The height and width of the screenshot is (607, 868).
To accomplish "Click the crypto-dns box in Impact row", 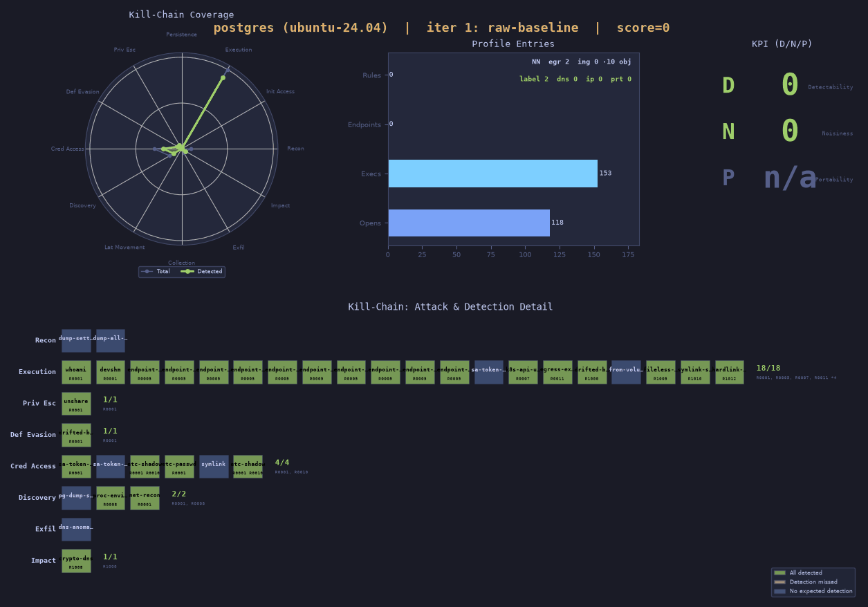I will [76, 561].
